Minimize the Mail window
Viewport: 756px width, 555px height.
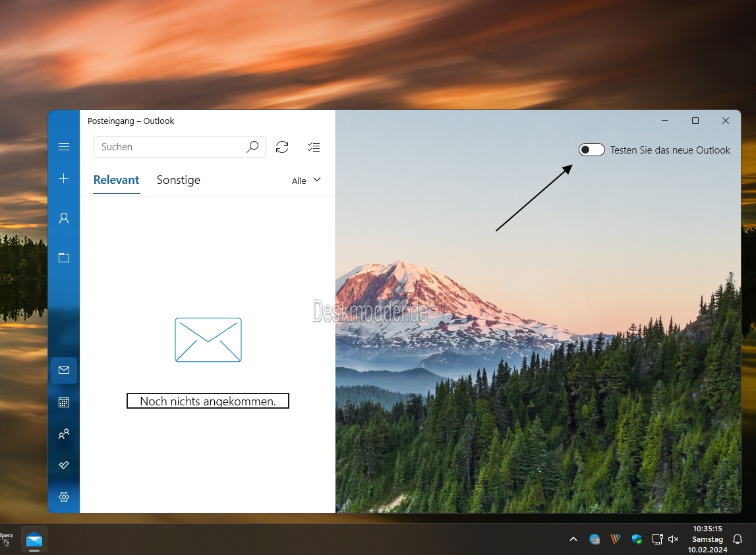665,121
